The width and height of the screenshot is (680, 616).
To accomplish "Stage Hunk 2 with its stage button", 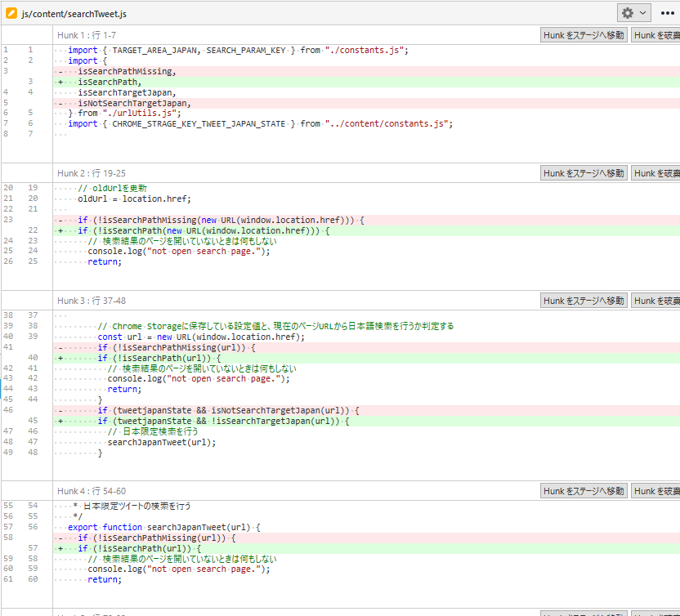I will (x=584, y=173).
